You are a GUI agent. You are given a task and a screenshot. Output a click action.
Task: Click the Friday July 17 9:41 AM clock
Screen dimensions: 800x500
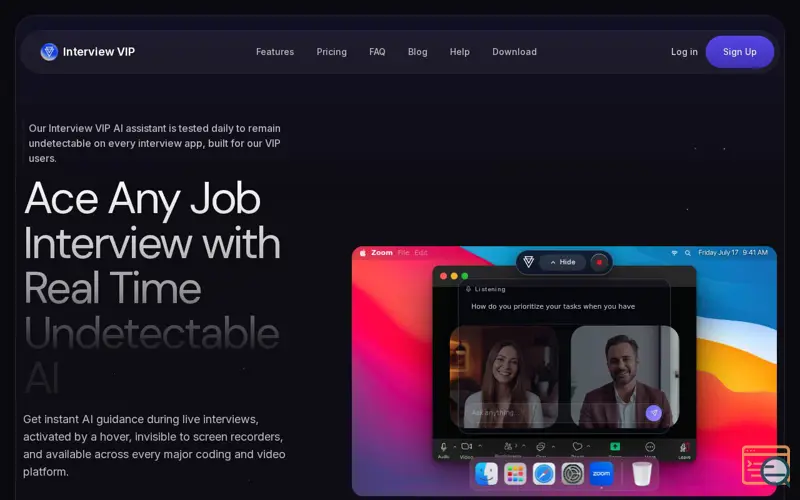click(x=733, y=253)
